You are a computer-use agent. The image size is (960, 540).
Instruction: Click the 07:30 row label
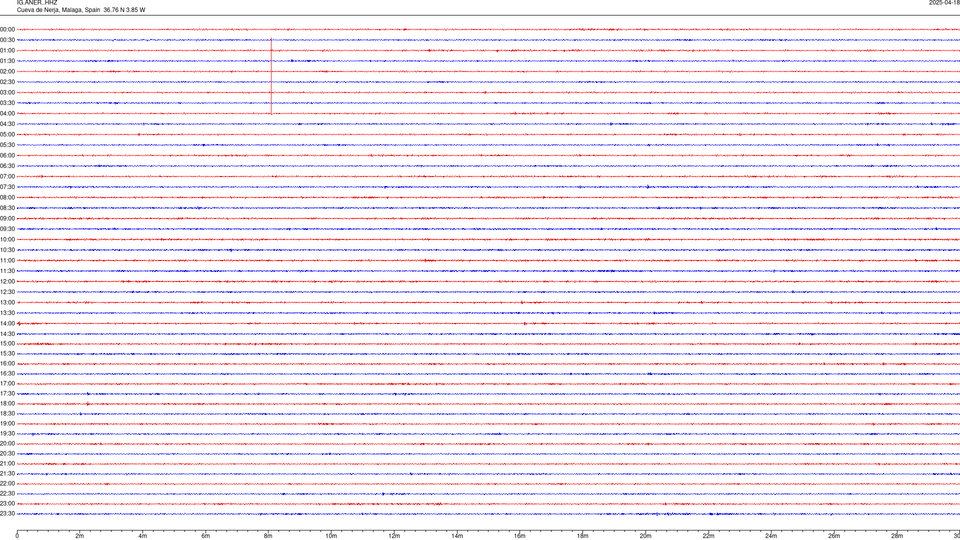(7, 187)
